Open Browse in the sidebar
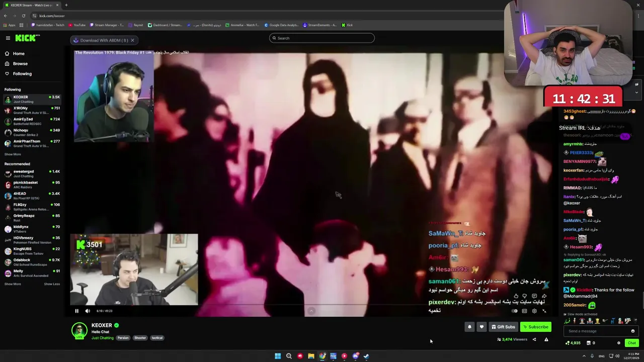Screen dimensions: 644x362 tap(20, 64)
